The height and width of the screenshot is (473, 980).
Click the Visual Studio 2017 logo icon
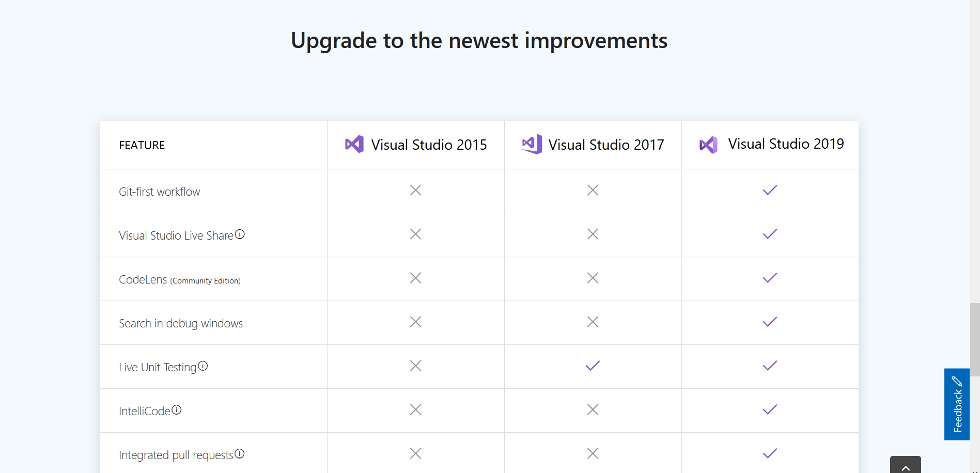point(532,144)
